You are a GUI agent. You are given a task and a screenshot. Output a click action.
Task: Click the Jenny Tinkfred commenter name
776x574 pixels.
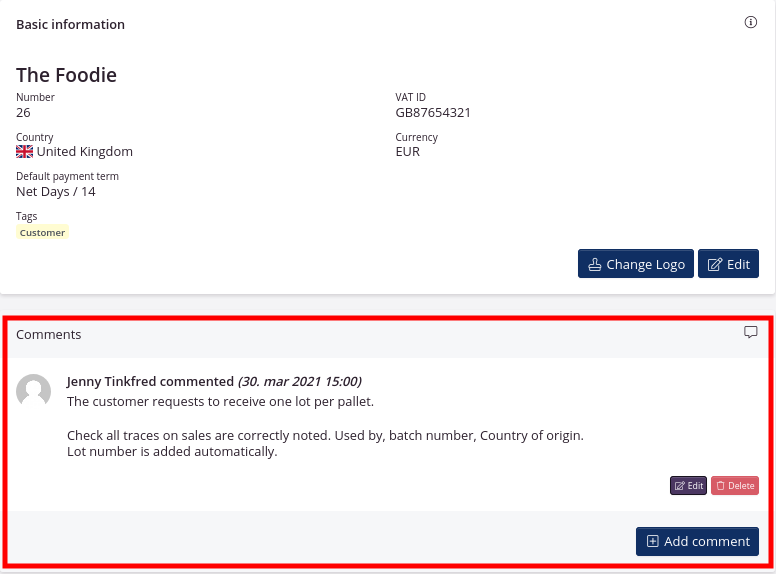pos(112,381)
